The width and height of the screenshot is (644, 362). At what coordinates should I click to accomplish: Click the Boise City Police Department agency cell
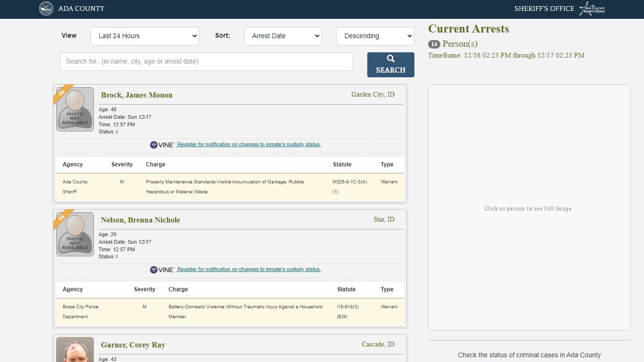81,312
